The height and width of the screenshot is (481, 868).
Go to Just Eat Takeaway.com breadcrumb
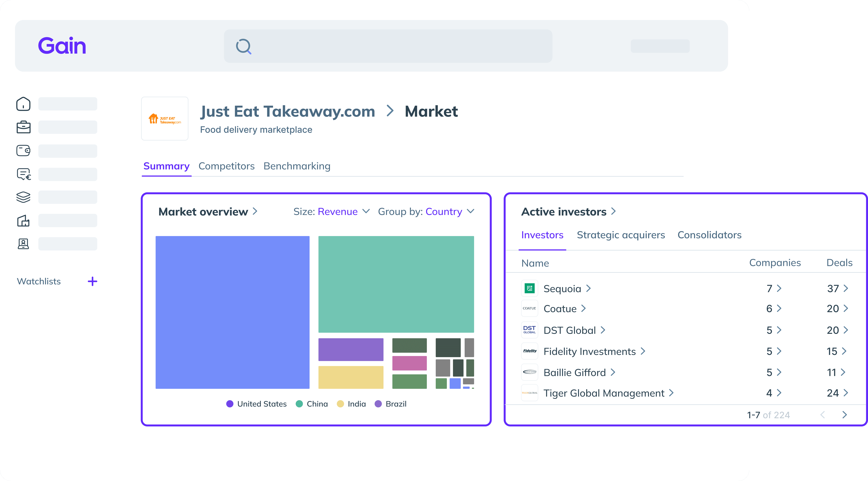(x=287, y=112)
